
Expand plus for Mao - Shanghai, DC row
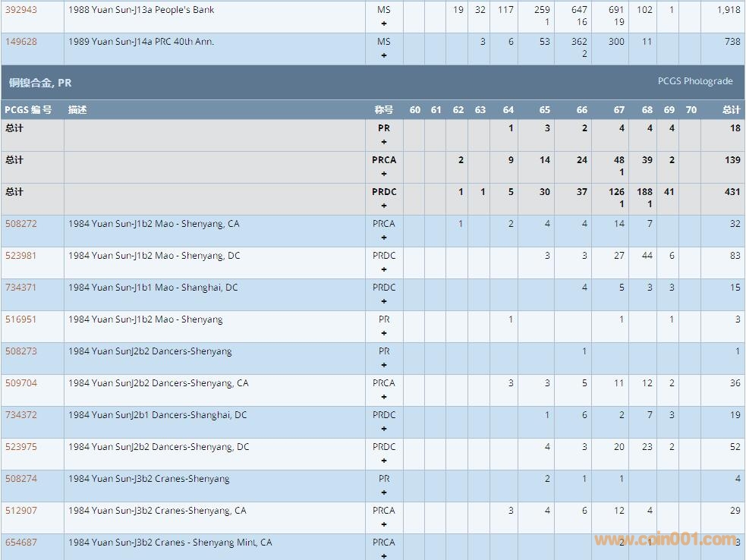384,301
